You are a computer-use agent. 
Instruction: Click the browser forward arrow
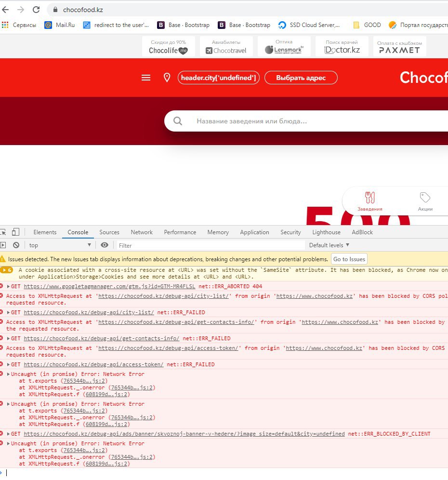click(x=21, y=10)
